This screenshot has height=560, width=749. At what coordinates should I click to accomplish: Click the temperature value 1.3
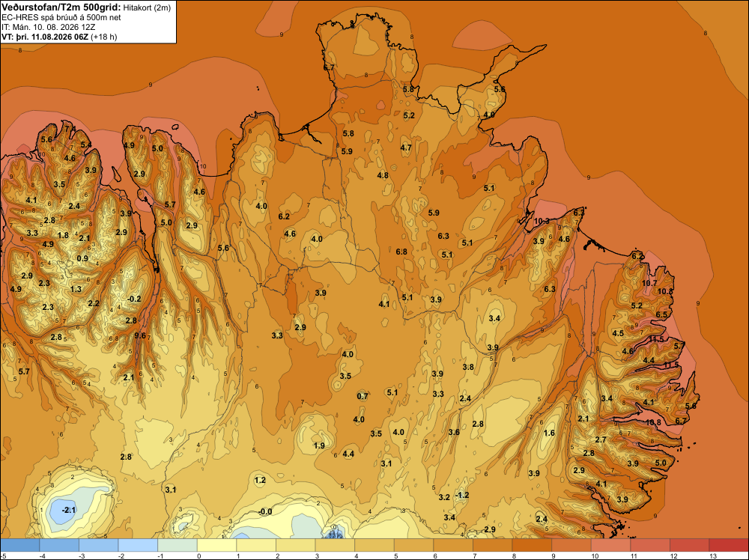pyautogui.click(x=76, y=289)
